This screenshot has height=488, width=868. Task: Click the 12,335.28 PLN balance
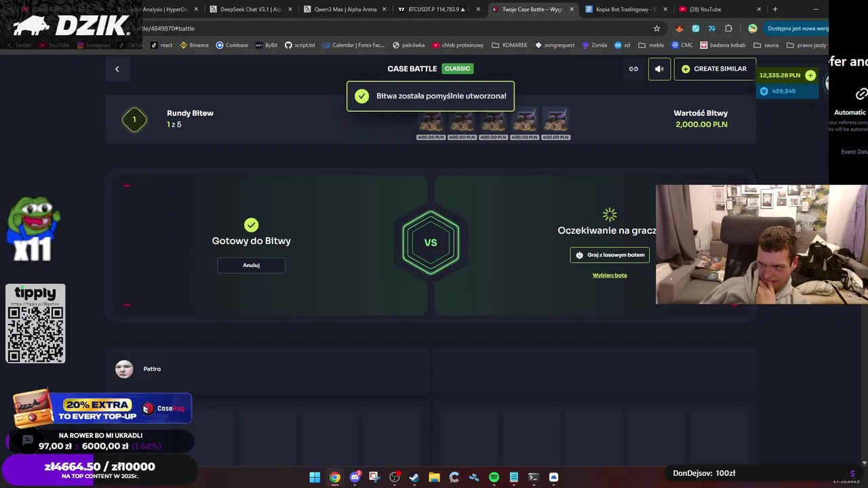pos(780,75)
